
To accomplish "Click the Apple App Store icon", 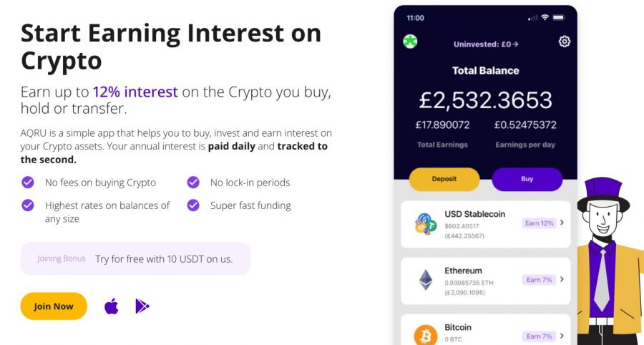I will [x=112, y=306].
